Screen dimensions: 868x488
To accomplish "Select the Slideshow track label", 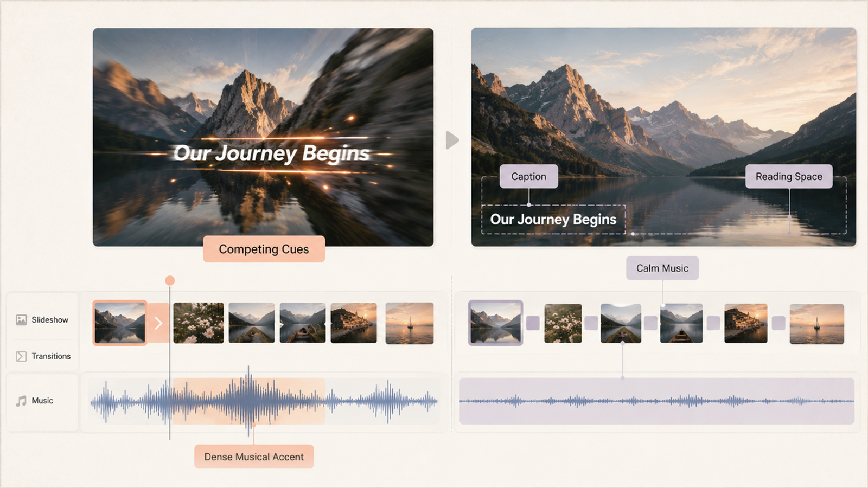I will 50,320.
